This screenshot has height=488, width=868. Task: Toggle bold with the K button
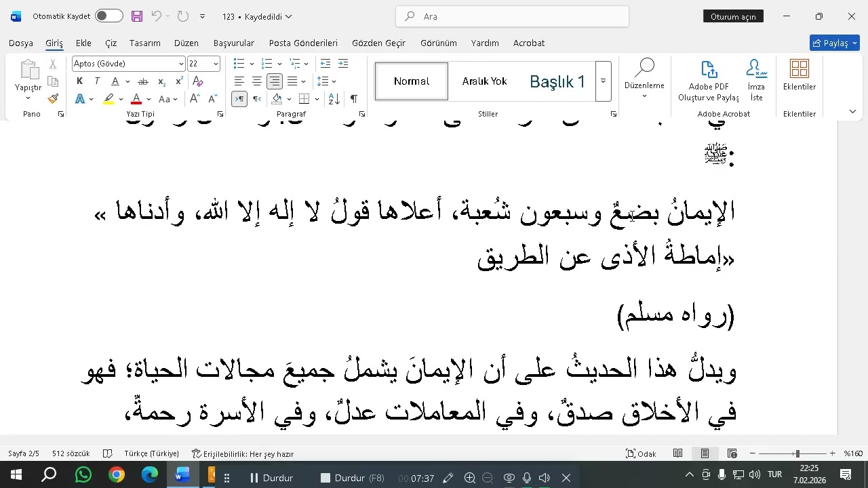tap(79, 81)
